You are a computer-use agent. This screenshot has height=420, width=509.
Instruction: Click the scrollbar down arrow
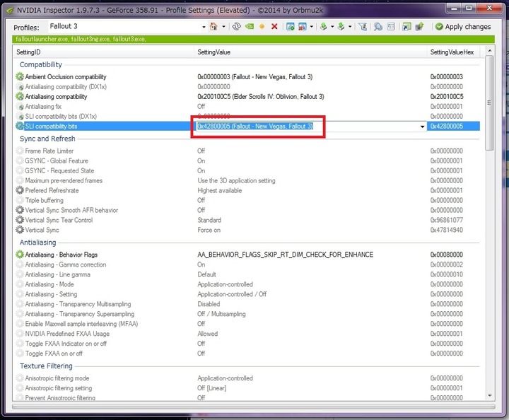coord(490,396)
